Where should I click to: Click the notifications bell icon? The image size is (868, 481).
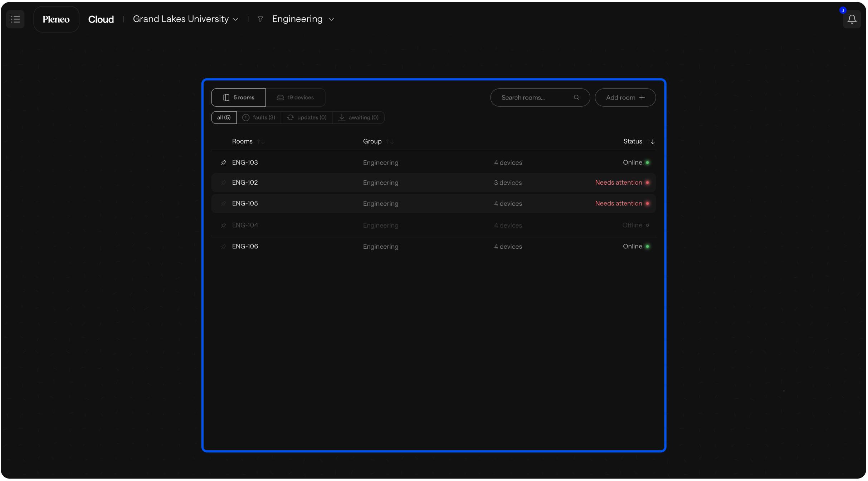pyautogui.click(x=852, y=19)
